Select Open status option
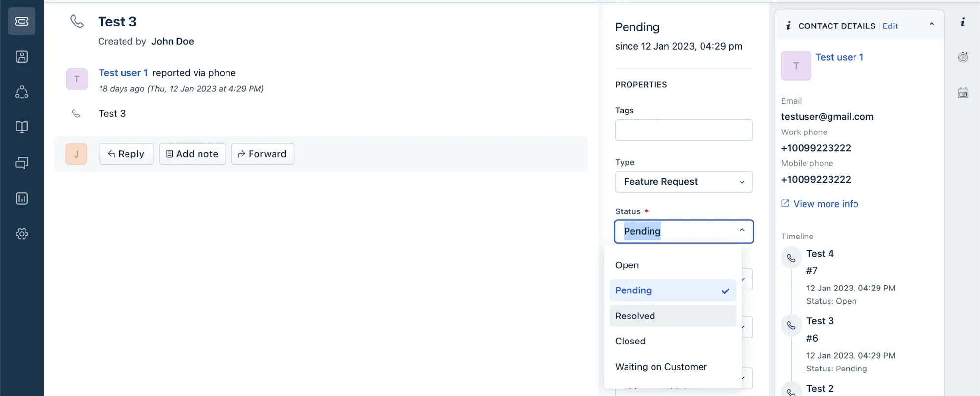The height and width of the screenshot is (396, 980). [673, 265]
